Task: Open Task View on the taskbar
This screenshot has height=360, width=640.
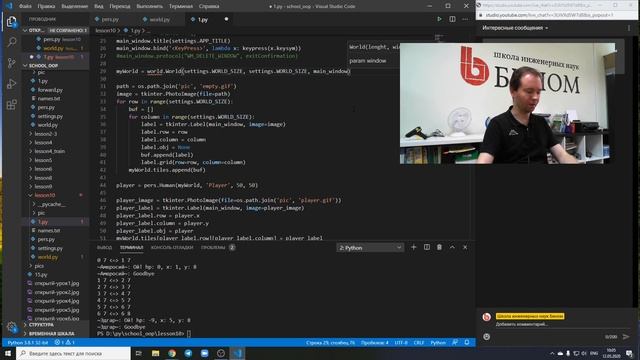Action: (x=138, y=353)
